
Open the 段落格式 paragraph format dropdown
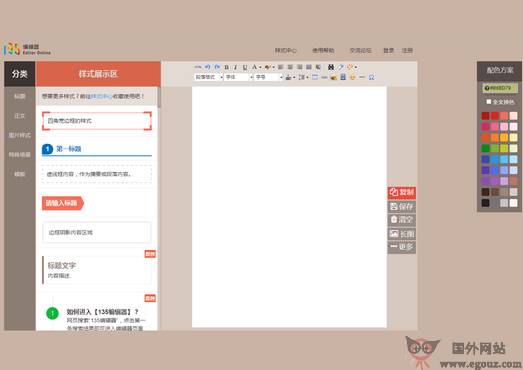click(x=208, y=77)
